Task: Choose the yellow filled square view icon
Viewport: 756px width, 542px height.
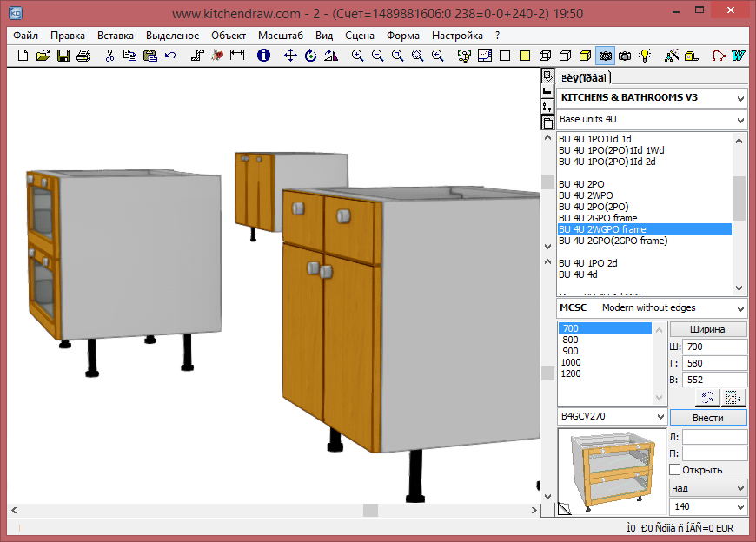Action: click(x=525, y=56)
